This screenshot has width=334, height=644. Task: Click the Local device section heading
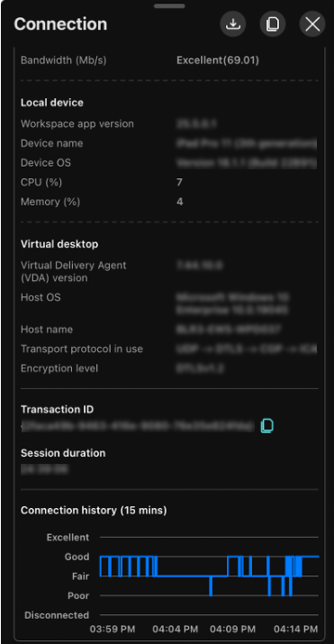[52, 103]
